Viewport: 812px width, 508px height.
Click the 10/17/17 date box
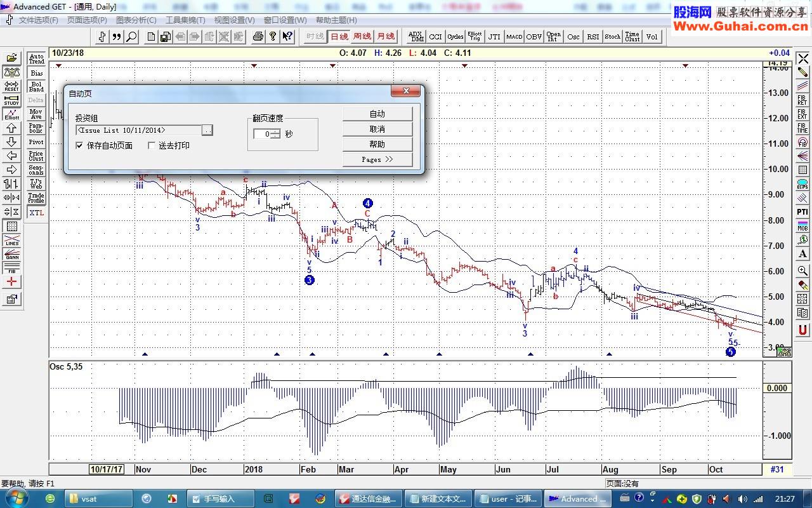[x=107, y=469]
